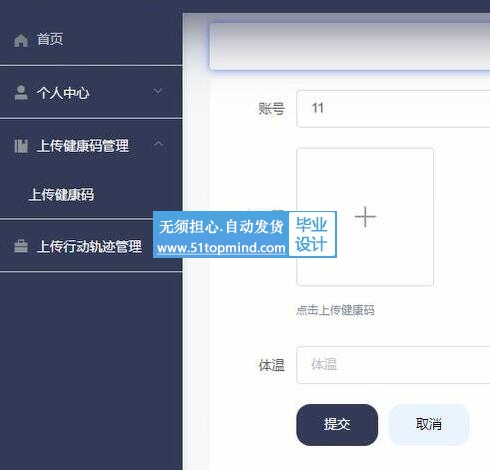The image size is (490, 470).
Task: Click the person icon for 个人中心
Action: pos(21,92)
